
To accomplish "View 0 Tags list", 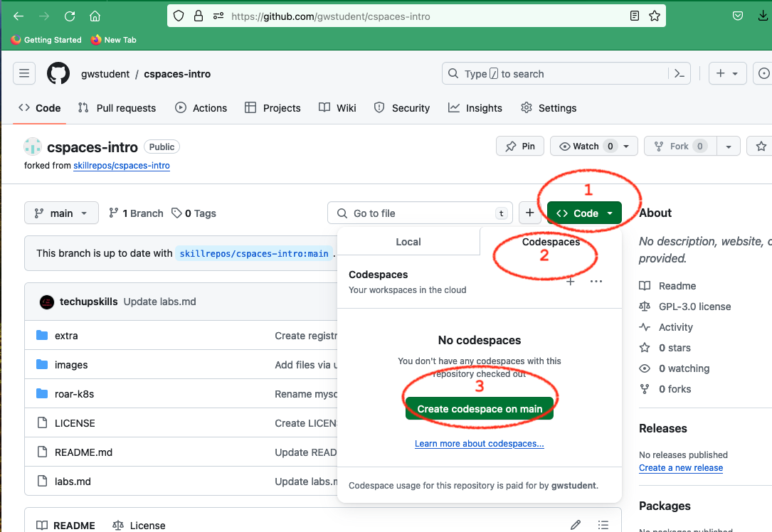I will (194, 213).
